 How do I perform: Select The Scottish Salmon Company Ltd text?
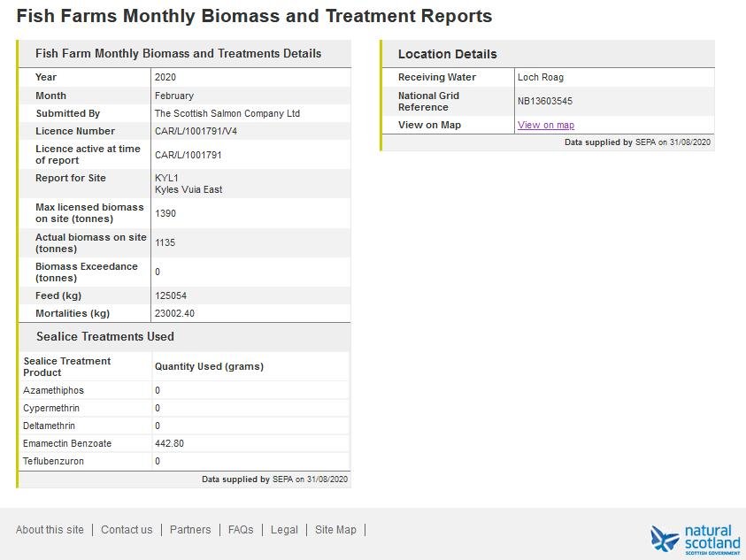[227, 113]
